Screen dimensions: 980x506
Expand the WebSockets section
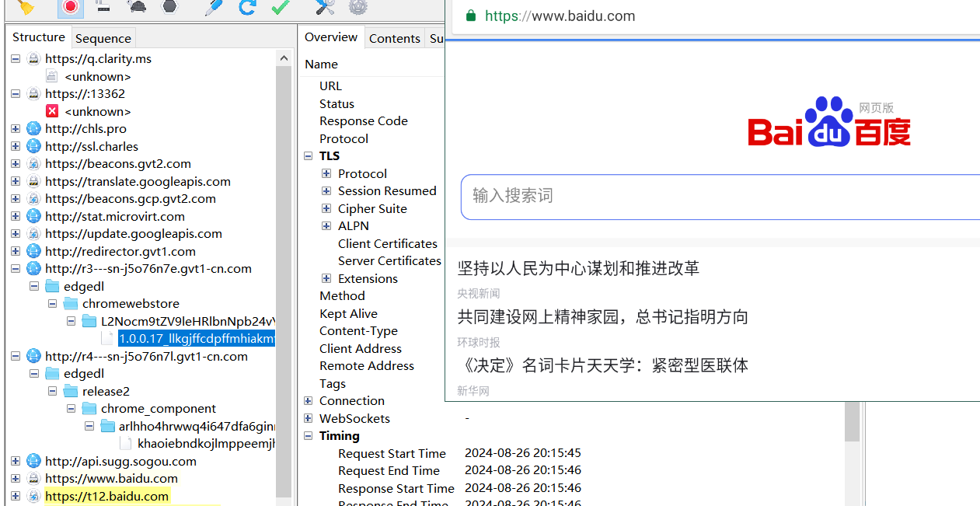tap(309, 418)
